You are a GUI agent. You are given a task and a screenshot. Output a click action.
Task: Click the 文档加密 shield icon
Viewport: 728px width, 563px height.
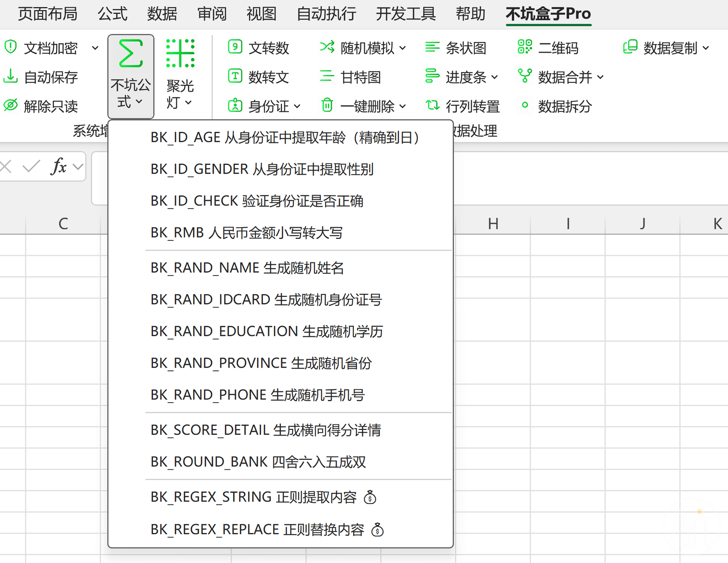pos(11,47)
